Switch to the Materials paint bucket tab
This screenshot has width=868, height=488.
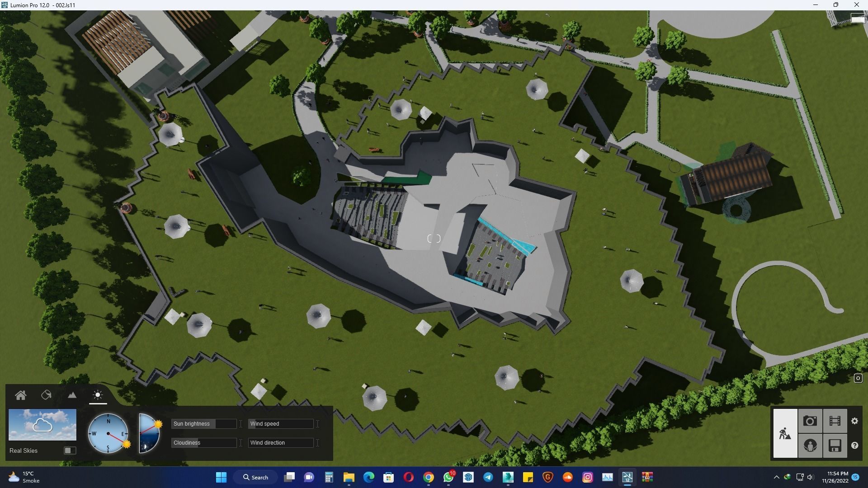tap(46, 395)
